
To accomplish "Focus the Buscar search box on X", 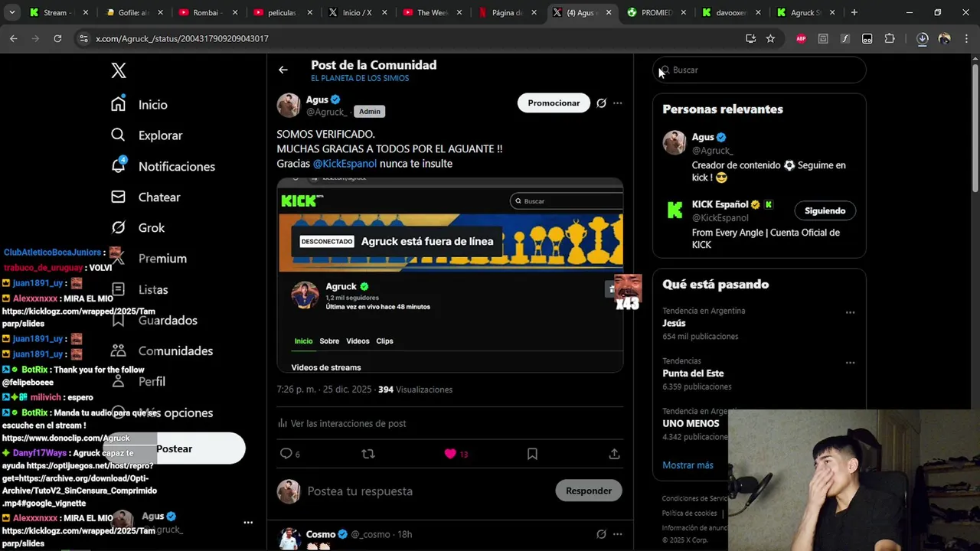I will (759, 70).
